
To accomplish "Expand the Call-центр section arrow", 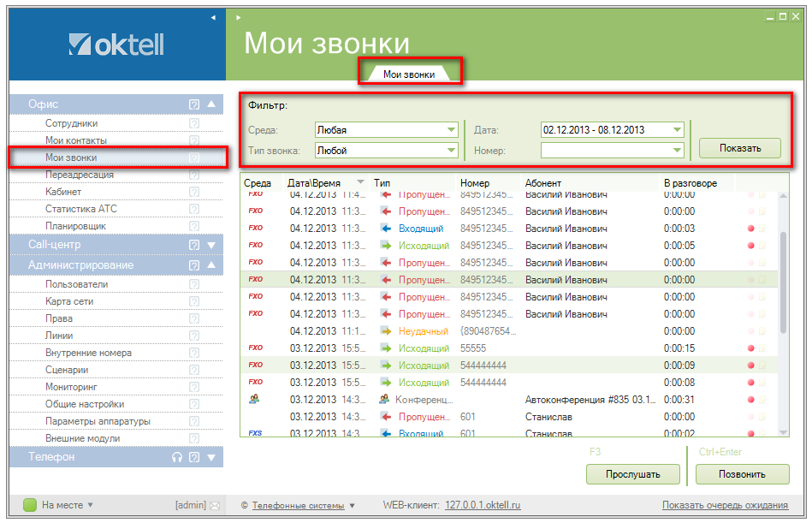I will tap(211, 245).
